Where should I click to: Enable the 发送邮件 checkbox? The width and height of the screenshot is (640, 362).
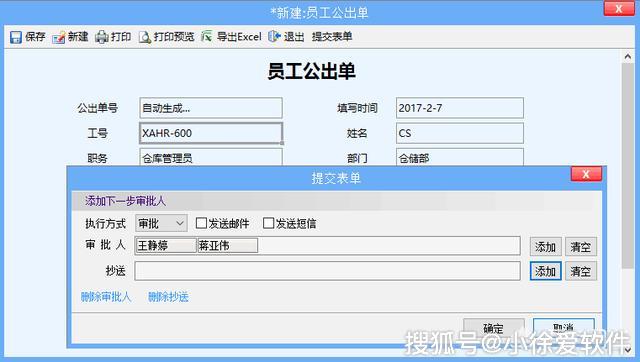tap(201, 223)
